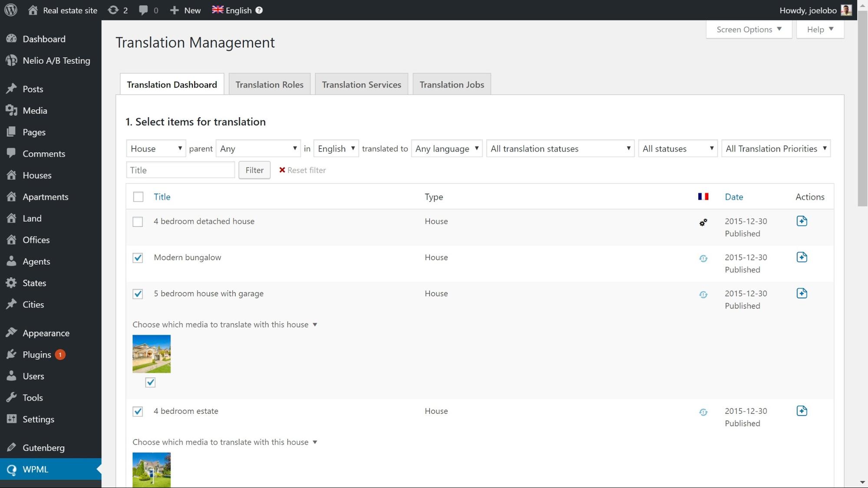The height and width of the screenshot is (488, 868).
Task: Click the action icon for 5 bedroom house
Action: click(802, 293)
